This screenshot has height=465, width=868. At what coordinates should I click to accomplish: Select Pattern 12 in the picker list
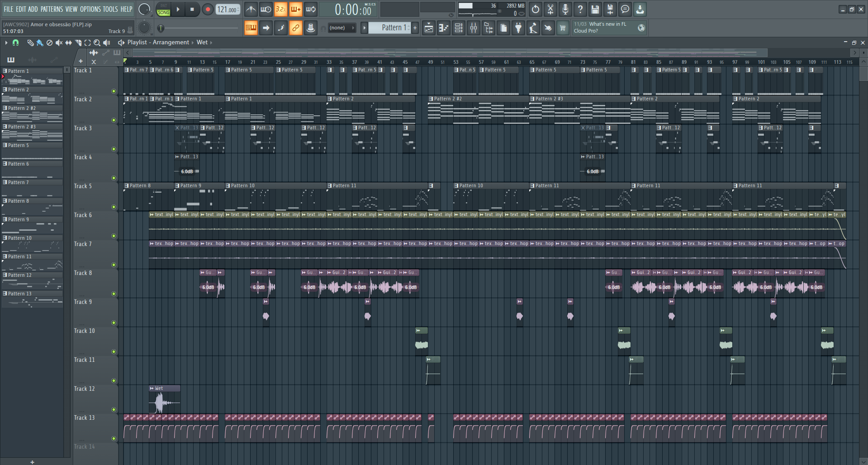pyautogui.click(x=32, y=281)
